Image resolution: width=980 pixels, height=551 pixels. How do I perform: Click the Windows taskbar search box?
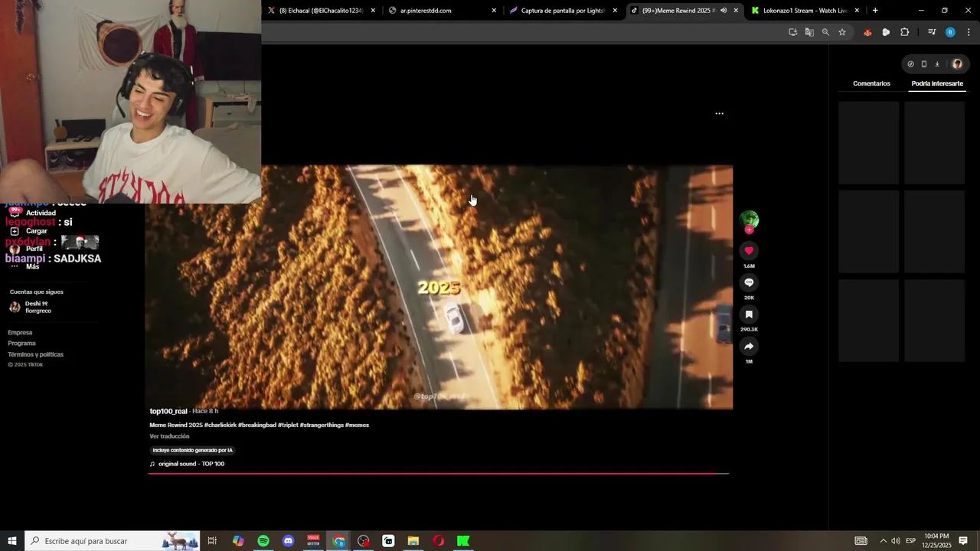(112, 541)
